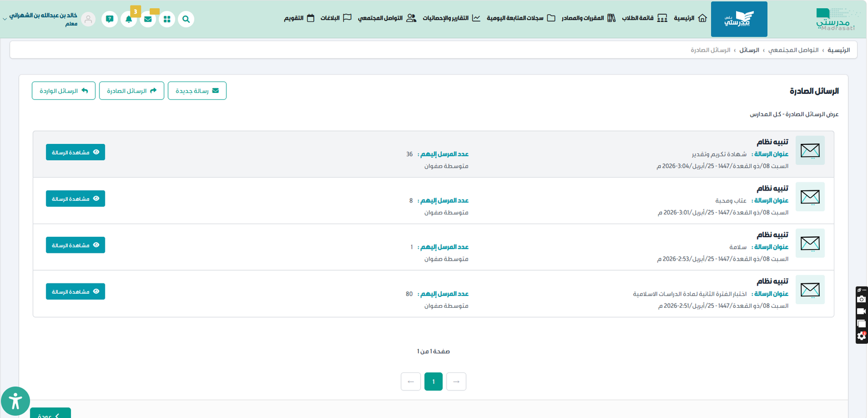Click the right-arrow pagination button
868x418 pixels.
[x=456, y=382]
